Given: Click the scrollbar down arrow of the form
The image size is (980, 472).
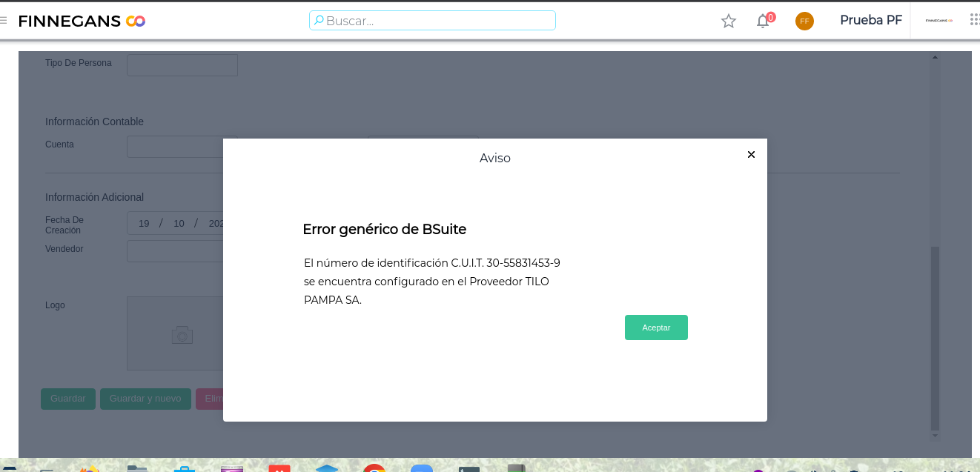Looking at the screenshot, I should pyautogui.click(x=935, y=436).
